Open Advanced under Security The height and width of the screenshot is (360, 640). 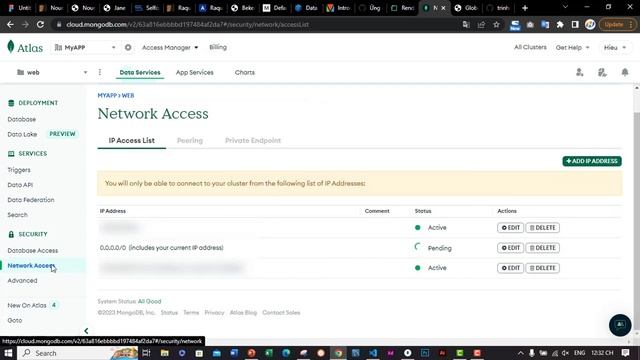(x=22, y=281)
